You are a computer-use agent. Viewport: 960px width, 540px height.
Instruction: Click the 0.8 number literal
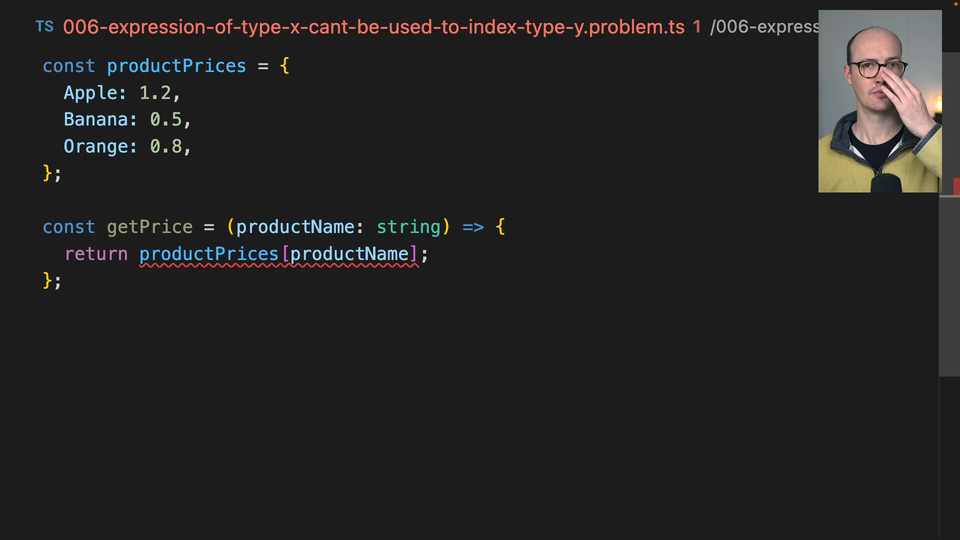click(x=166, y=147)
